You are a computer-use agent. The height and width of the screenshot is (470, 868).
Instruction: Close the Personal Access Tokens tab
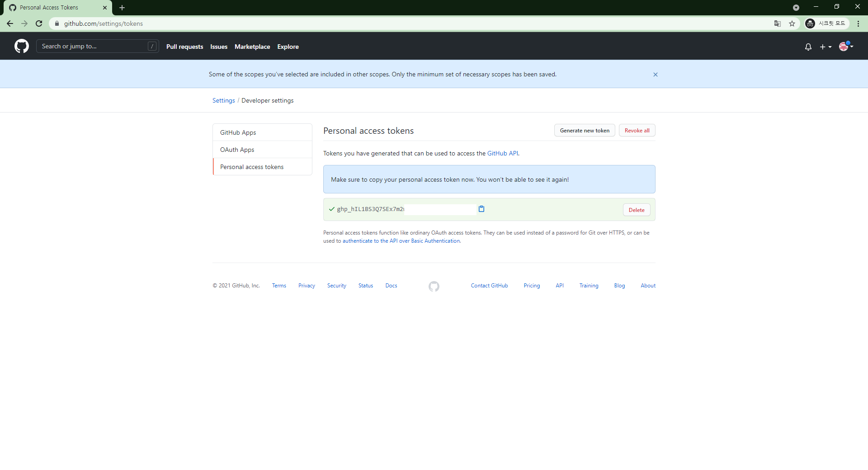[x=105, y=8]
